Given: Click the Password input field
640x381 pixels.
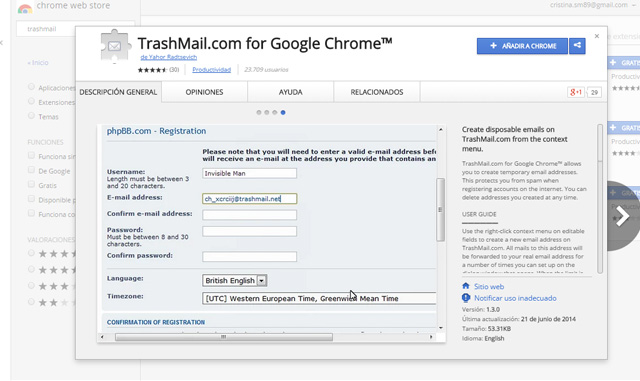Looking at the screenshot, I should [x=249, y=231].
